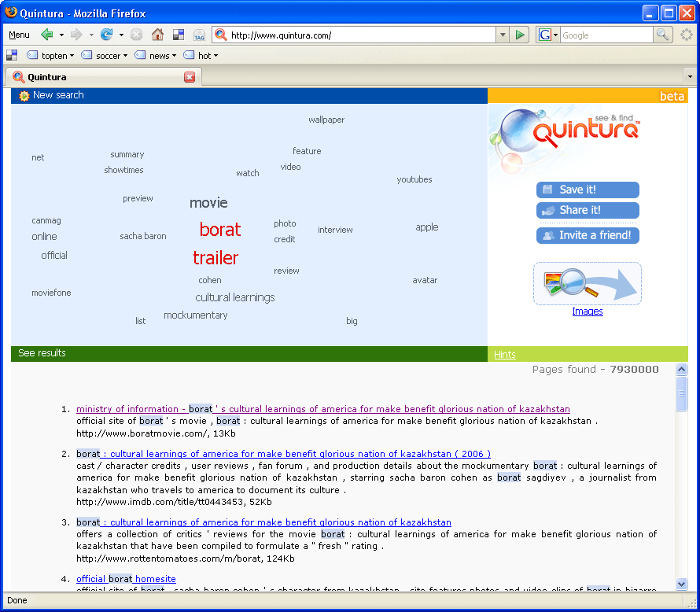This screenshot has height=612, width=700.
Task: Open the Hints link
Action: click(x=505, y=355)
